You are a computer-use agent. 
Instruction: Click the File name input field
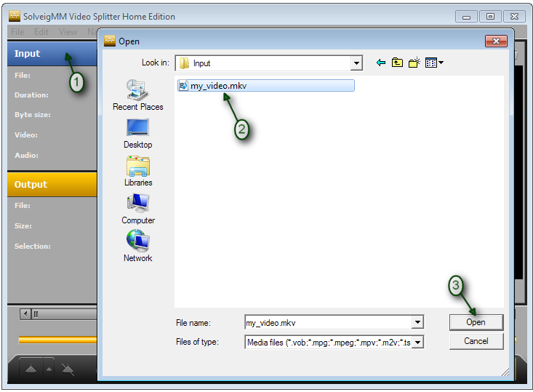pyautogui.click(x=329, y=322)
